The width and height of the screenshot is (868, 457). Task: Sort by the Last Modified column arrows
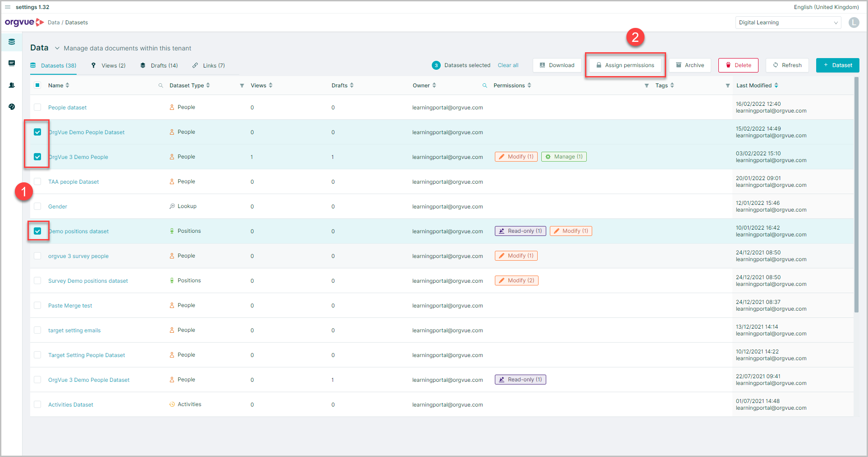776,85
